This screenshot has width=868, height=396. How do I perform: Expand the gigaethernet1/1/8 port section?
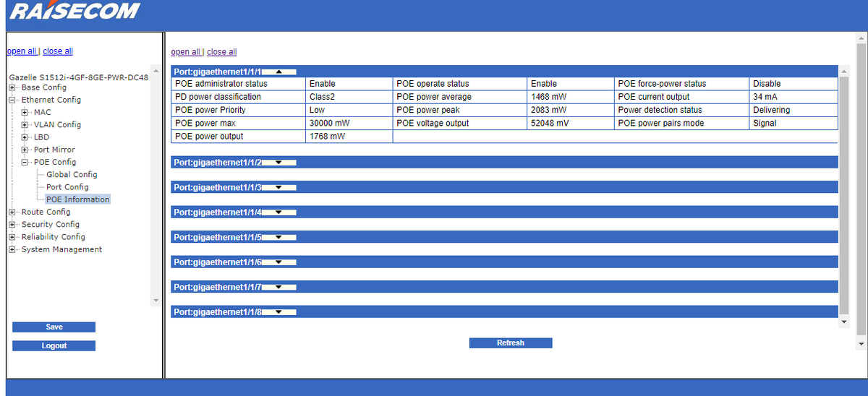click(x=281, y=312)
